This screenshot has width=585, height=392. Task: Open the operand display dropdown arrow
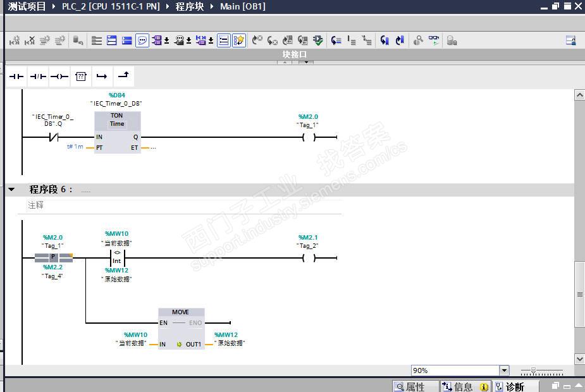[x=166, y=40]
